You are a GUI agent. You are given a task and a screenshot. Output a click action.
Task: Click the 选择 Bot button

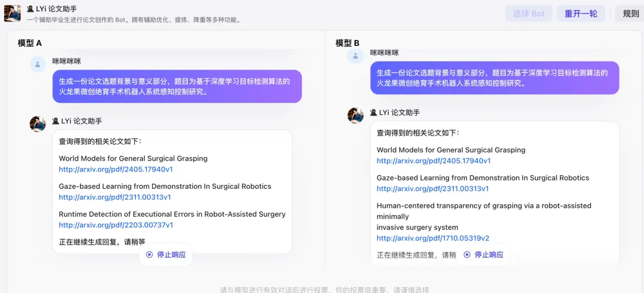(528, 14)
